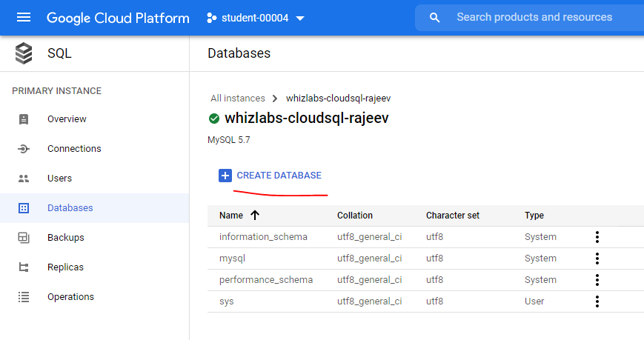Viewport: 644px width, 340px height.
Task: Click the Backups icon
Action: coord(24,237)
